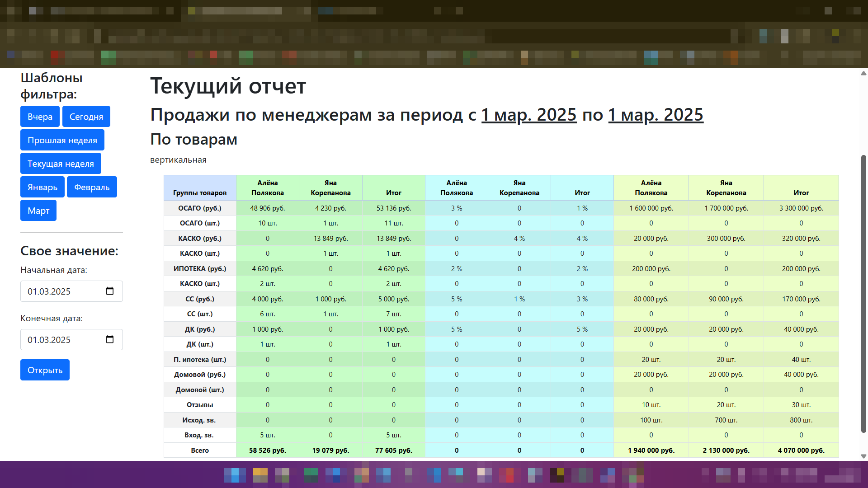
Task: Click the total 58 526 руб.
Action: pyautogui.click(x=268, y=450)
